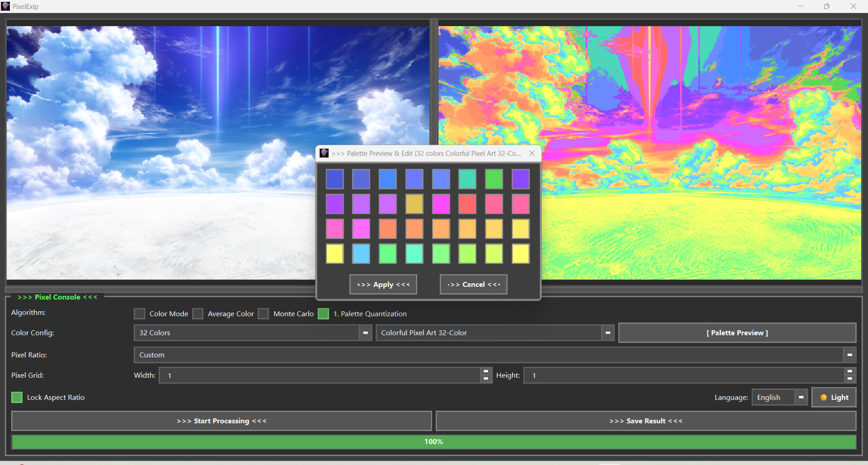Enable the Color Mode checkbox
The width and height of the screenshot is (868, 465).
[x=139, y=313]
